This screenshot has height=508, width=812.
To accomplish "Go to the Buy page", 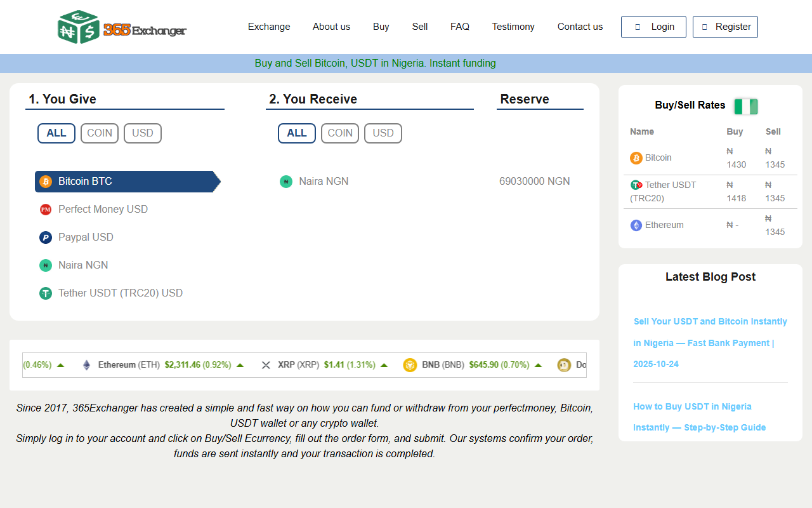I will (x=381, y=27).
